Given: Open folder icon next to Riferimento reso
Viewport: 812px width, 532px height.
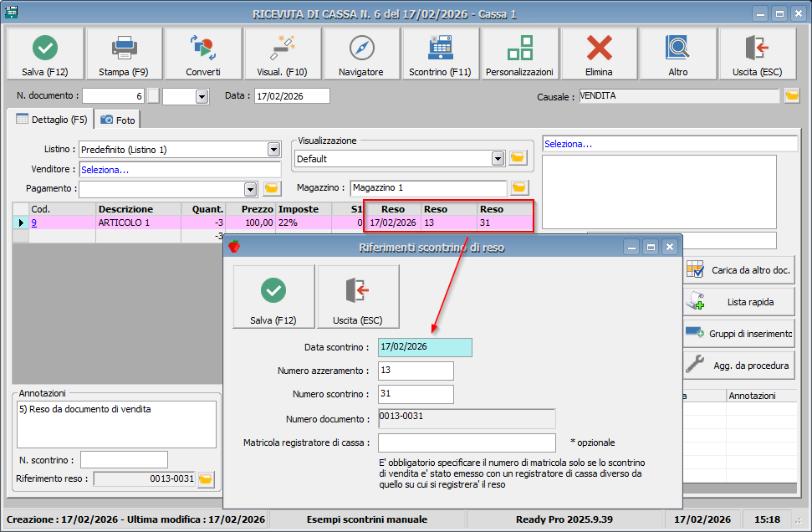Looking at the screenshot, I should [x=206, y=479].
